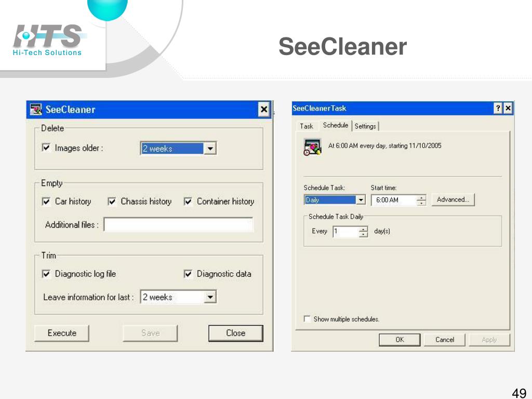
Task: Click Cancel in SeeCleanerTask
Action: [445, 340]
